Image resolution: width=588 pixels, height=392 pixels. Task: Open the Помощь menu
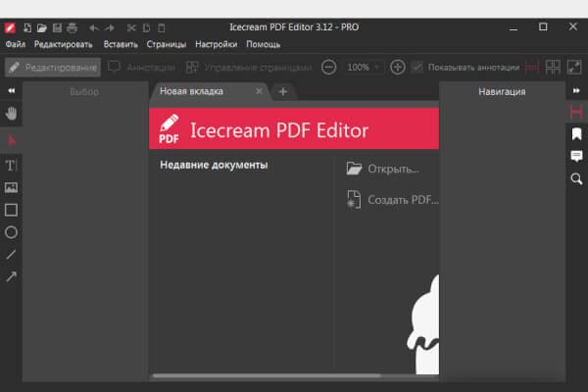264,44
